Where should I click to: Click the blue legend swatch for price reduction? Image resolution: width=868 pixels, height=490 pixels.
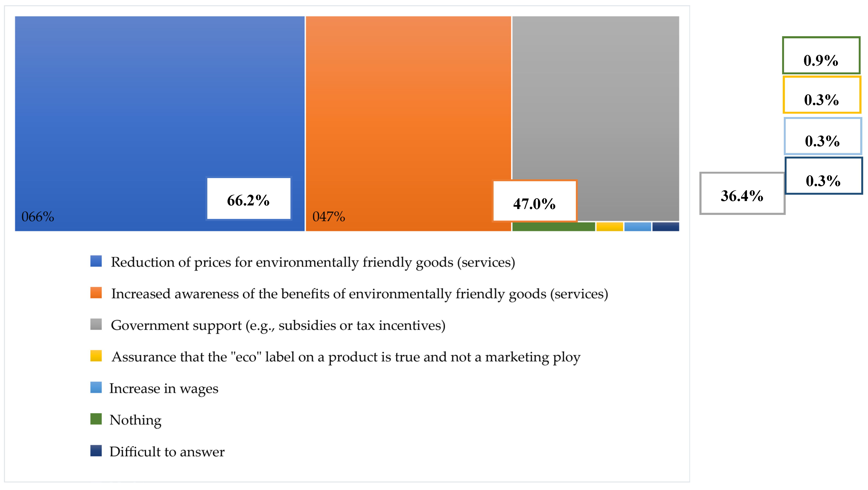click(96, 261)
